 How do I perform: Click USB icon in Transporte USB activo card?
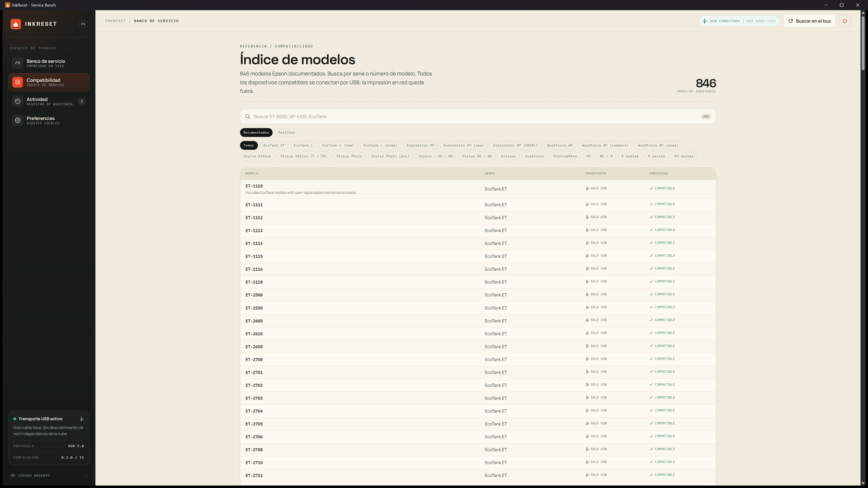click(x=82, y=419)
